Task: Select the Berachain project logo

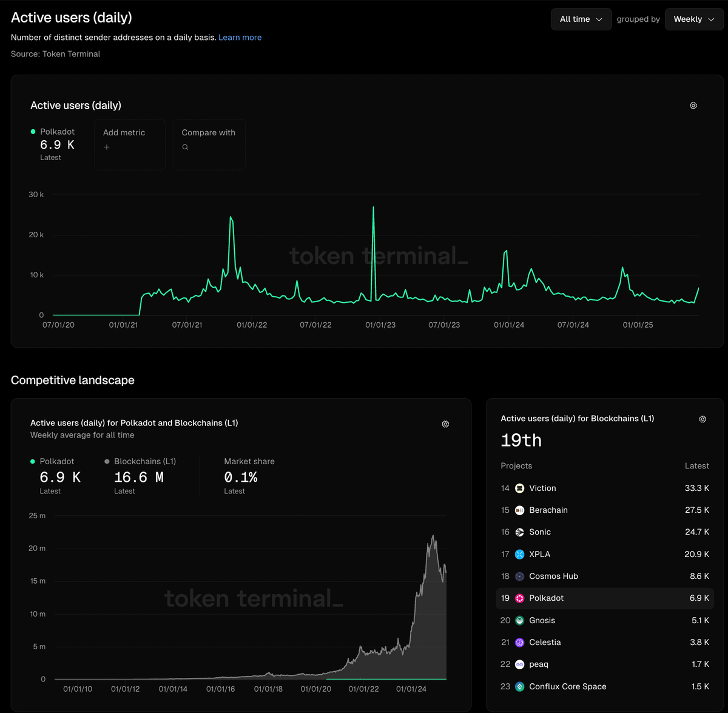Action: pyautogui.click(x=519, y=510)
